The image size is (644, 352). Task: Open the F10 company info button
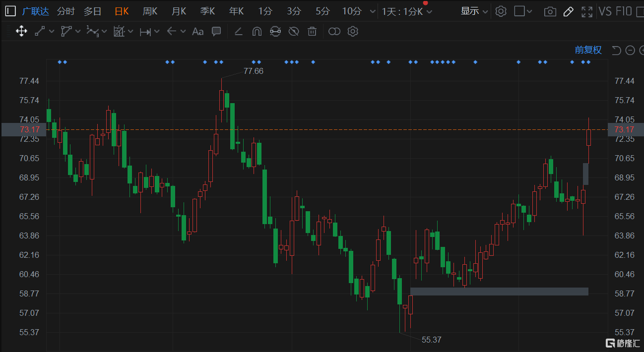click(623, 11)
